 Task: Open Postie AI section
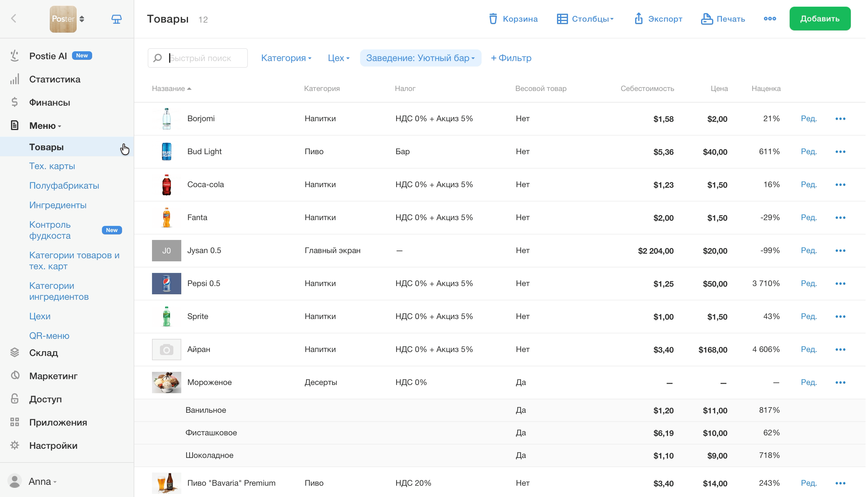[x=48, y=56]
